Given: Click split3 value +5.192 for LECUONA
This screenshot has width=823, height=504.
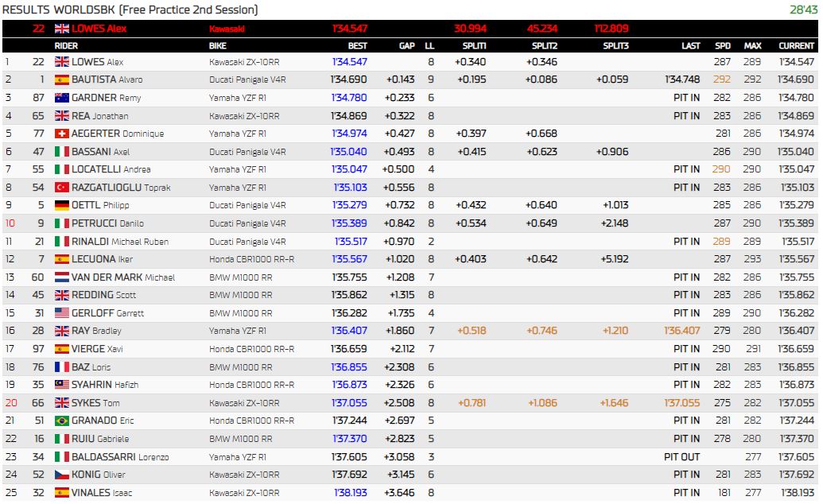Looking at the screenshot, I should pos(615,259).
